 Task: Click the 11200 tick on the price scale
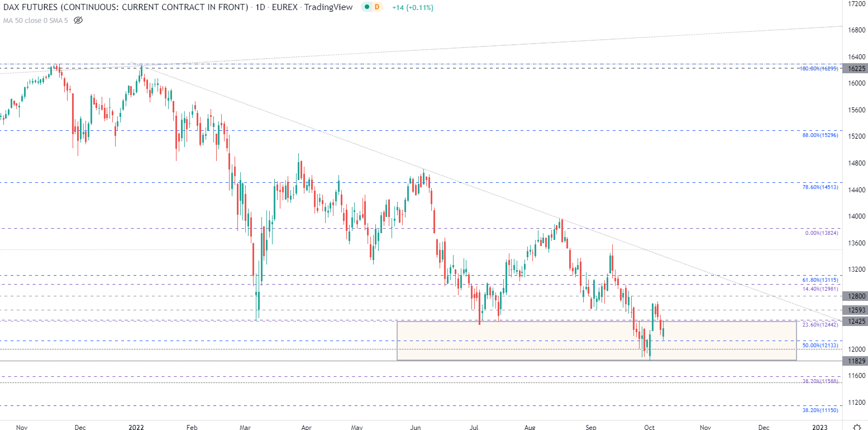click(x=857, y=403)
